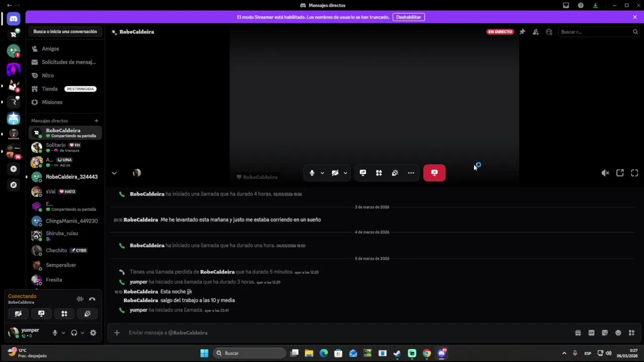Screen dimensions: 644x362
Task: Open the Fresita direct message
Action: pyautogui.click(x=65, y=280)
